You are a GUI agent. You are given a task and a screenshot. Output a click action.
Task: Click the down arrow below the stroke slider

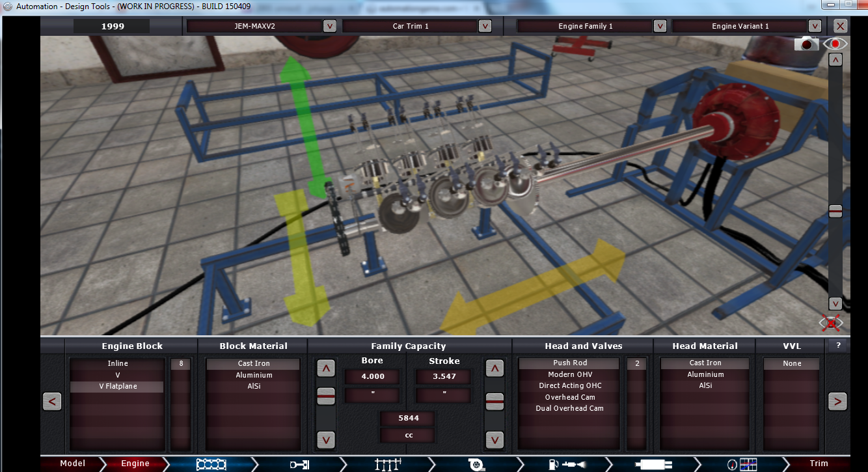[x=495, y=439]
